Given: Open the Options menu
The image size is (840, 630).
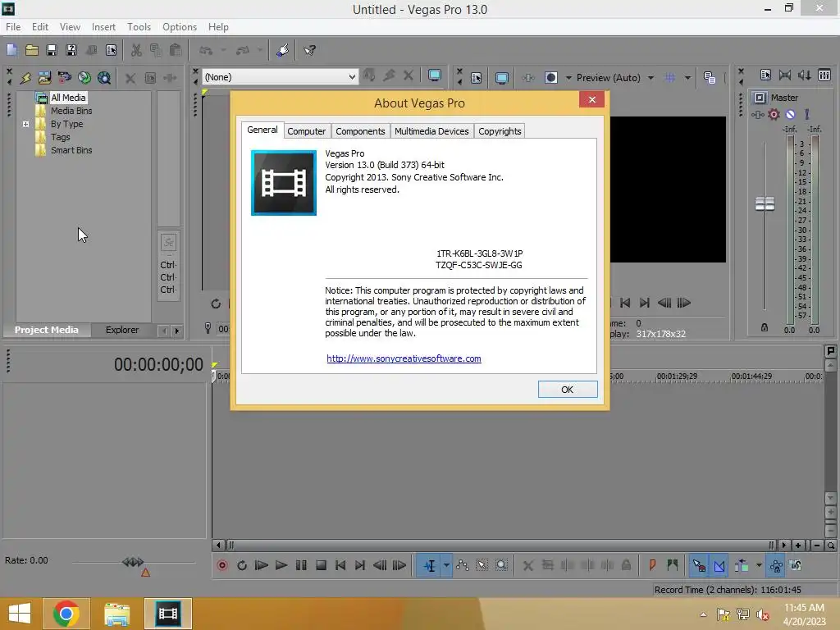Looking at the screenshot, I should point(180,27).
